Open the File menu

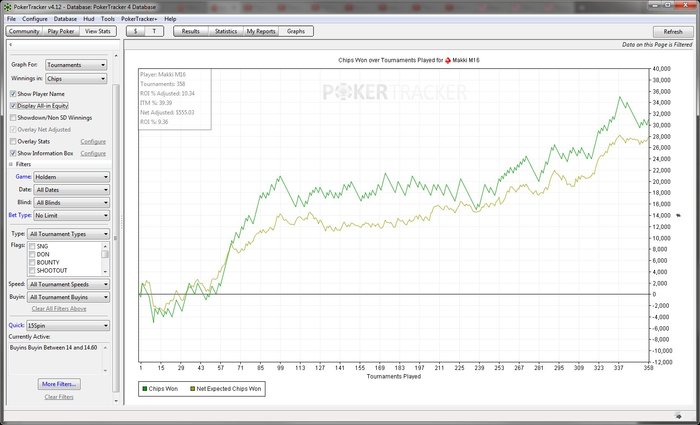click(x=11, y=19)
